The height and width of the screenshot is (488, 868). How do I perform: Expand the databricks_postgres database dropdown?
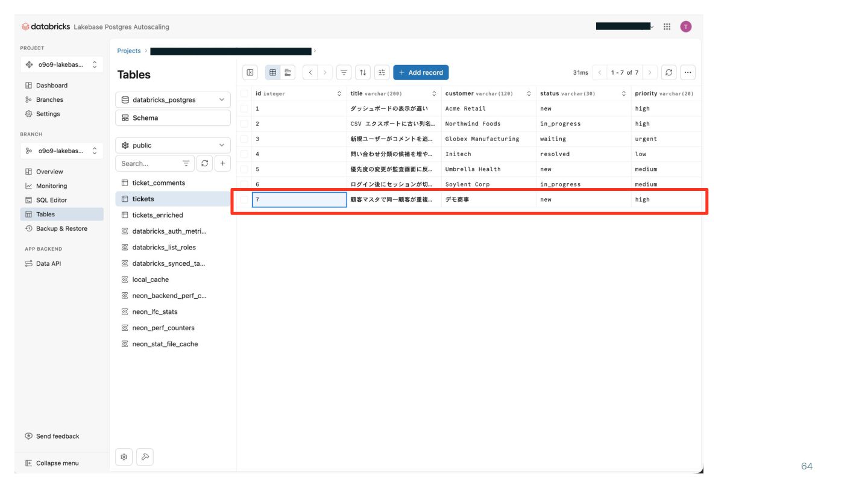pyautogui.click(x=173, y=100)
